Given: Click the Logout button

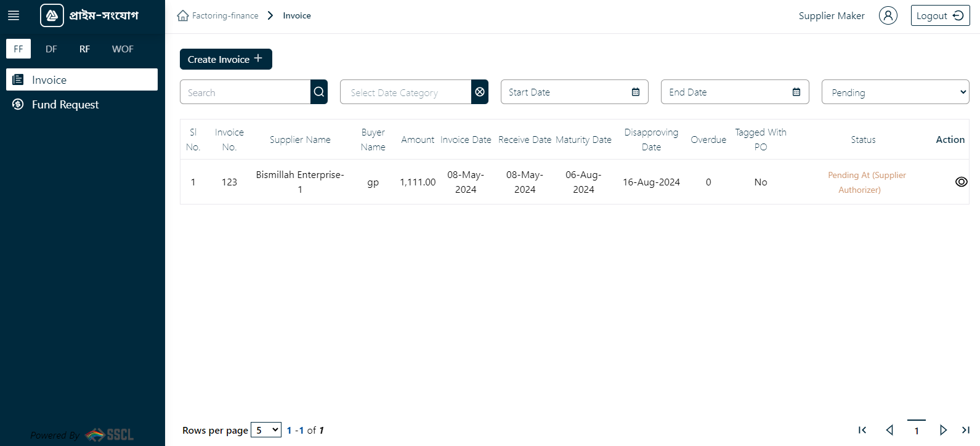Looking at the screenshot, I should (x=940, y=15).
